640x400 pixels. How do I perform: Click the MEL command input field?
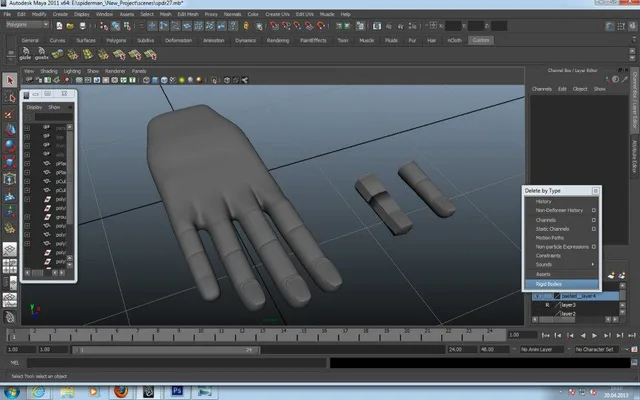tap(177, 362)
